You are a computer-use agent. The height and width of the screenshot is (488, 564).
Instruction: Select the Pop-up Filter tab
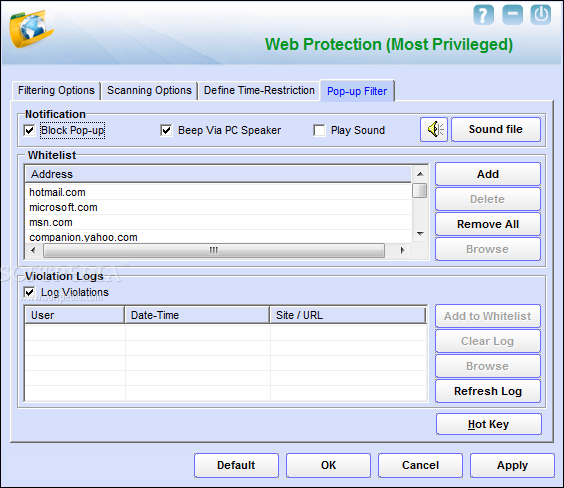[x=357, y=91]
